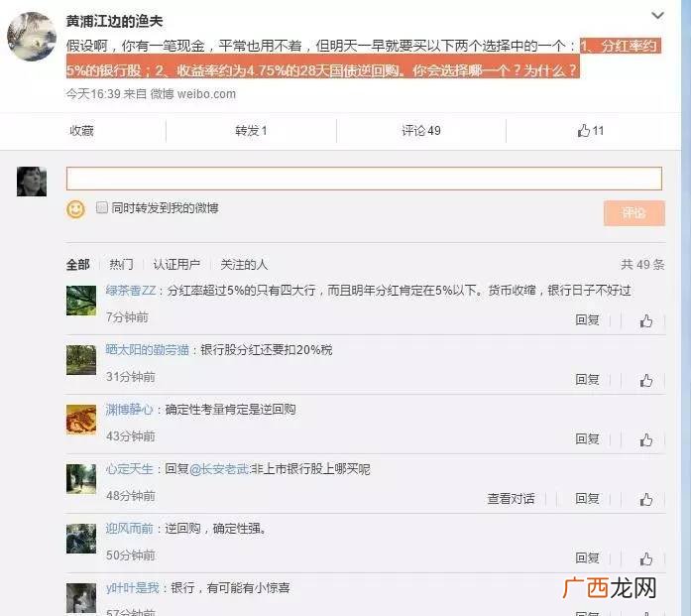The width and height of the screenshot is (691, 616).
Task: Focus the comment input box
Action: point(364,179)
